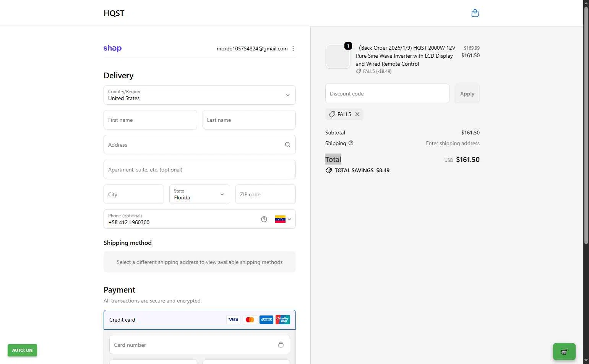
Task: Click the Mastercard logo
Action: pos(250,320)
